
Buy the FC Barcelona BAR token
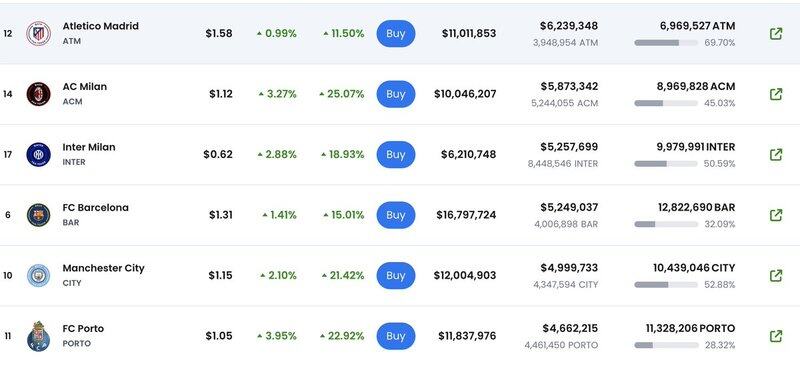point(396,215)
